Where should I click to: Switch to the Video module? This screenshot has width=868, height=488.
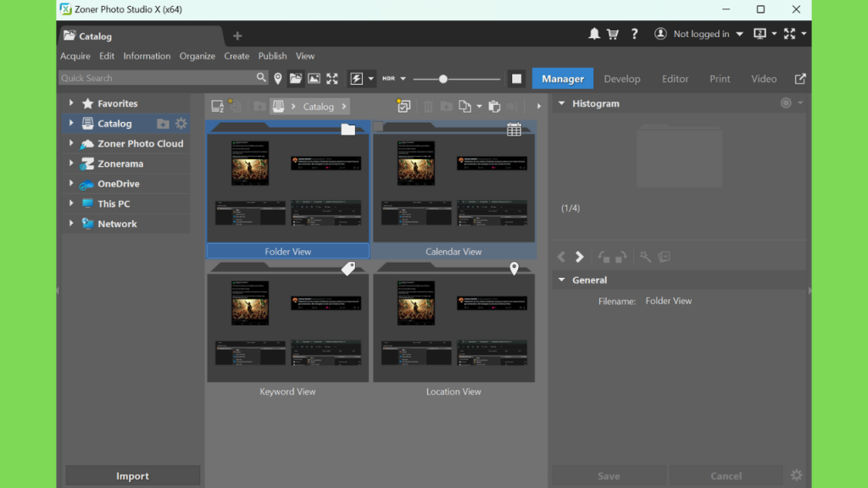(x=764, y=79)
